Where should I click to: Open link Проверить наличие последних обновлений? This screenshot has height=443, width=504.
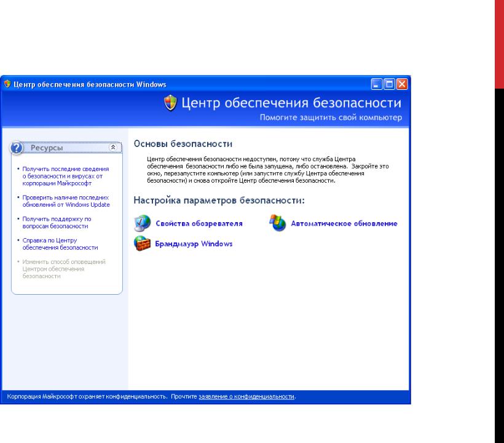(x=66, y=201)
